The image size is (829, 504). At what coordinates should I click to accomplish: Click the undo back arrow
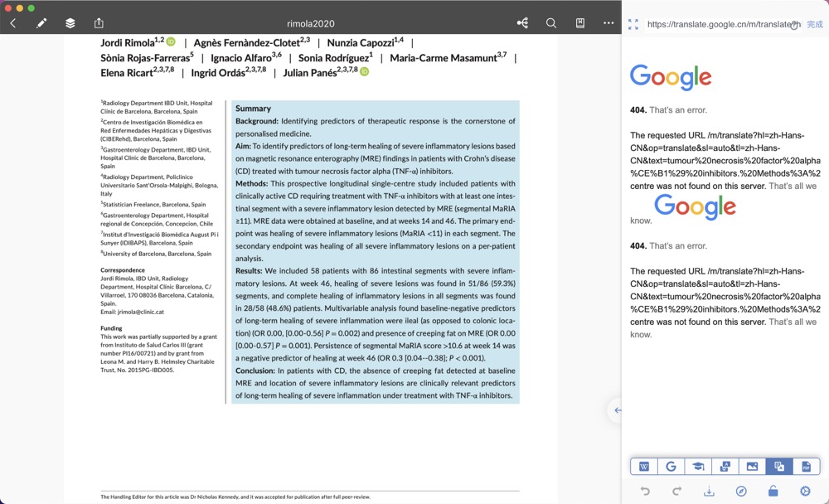(x=645, y=492)
